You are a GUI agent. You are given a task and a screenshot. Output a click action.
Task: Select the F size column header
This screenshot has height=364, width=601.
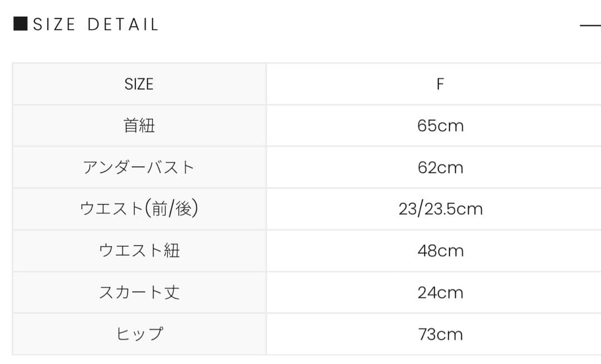[440, 84]
